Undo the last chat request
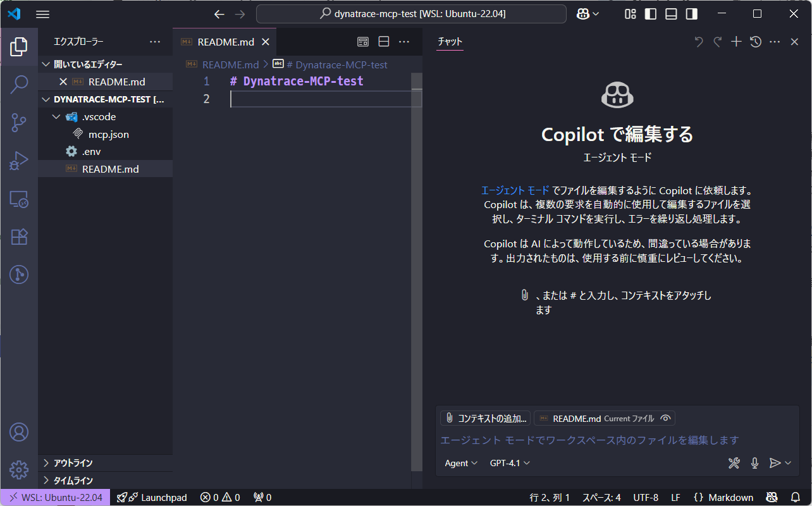This screenshot has height=506, width=812. click(699, 42)
